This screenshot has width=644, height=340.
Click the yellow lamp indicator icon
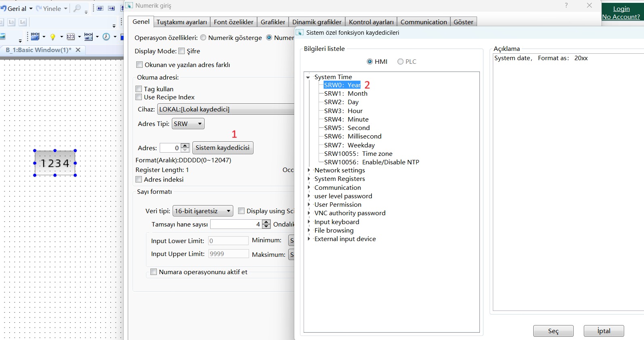[53, 37]
